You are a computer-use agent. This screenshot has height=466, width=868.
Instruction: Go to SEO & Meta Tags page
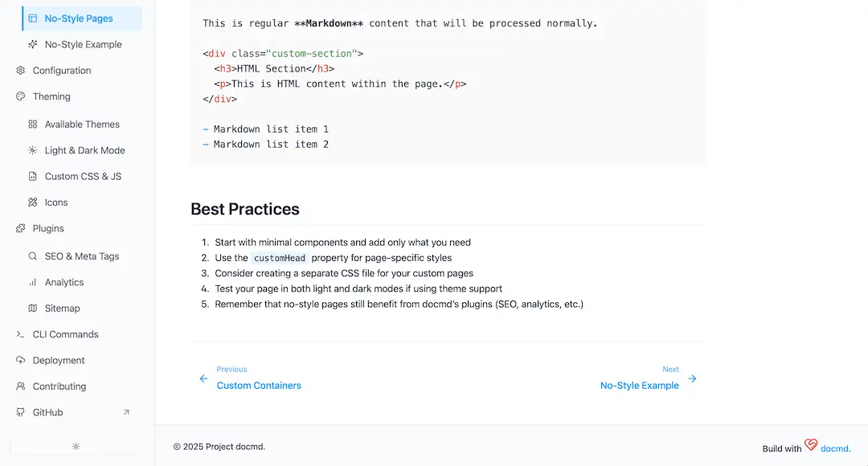[82, 255]
